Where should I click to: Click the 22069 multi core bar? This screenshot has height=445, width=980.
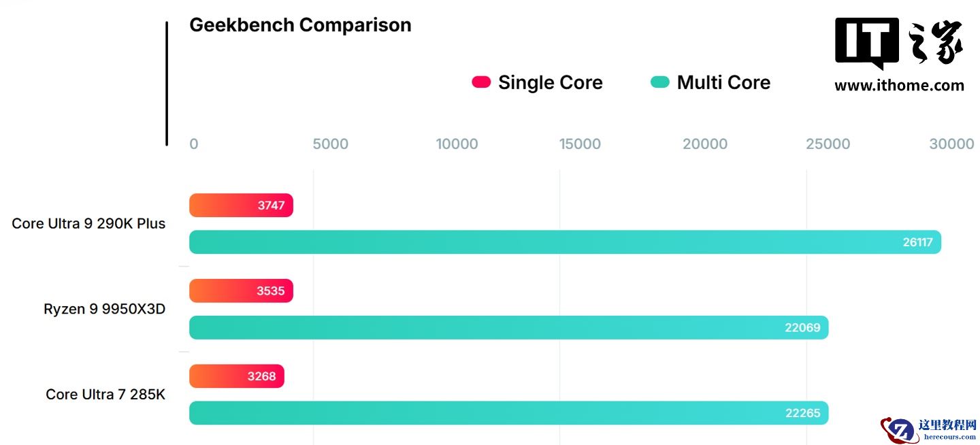pyautogui.click(x=508, y=328)
